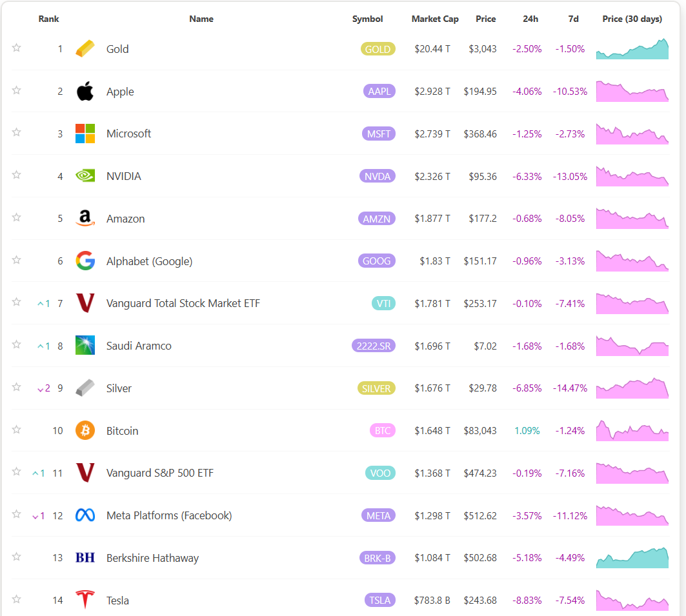Click the Saudi Aramco logo
The width and height of the screenshot is (686, 616).
pos(85,345)
